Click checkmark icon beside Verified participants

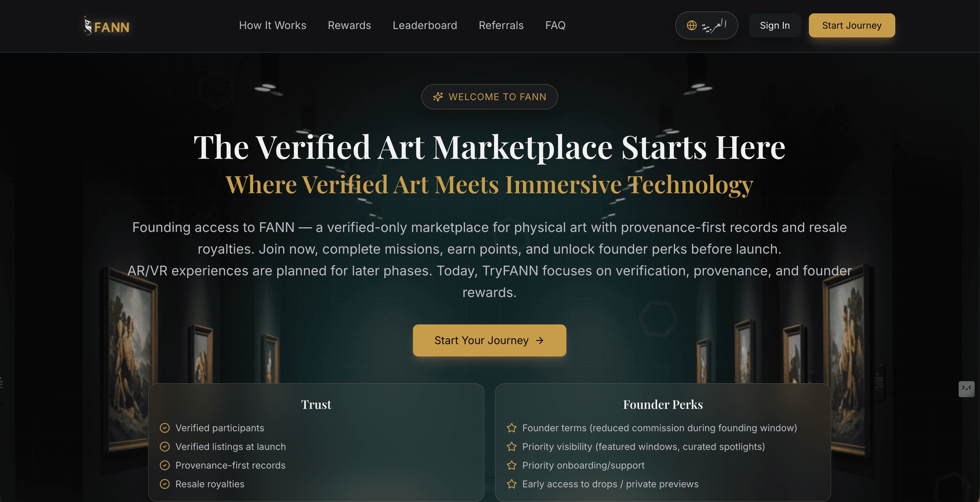pyautogui.click(x=165, y=428)
